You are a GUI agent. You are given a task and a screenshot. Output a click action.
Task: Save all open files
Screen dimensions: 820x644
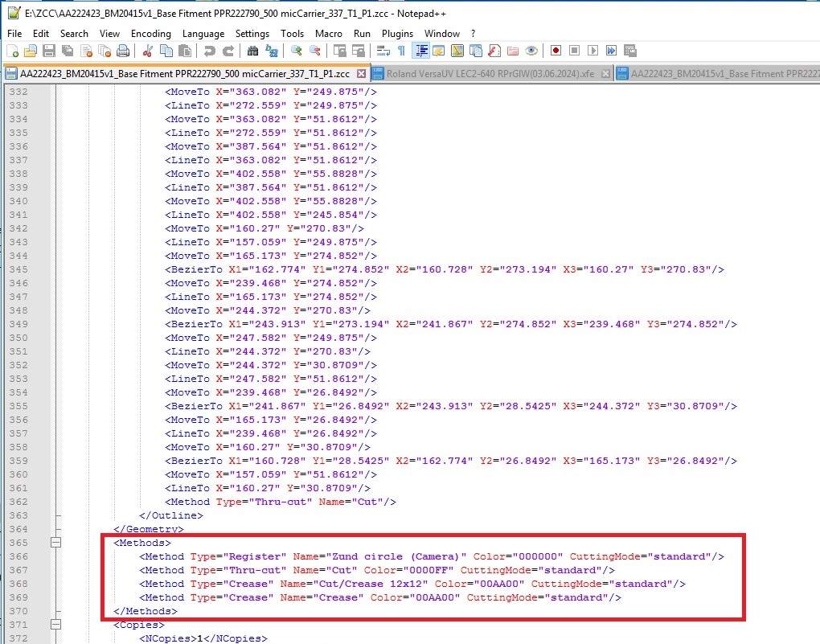pyautogui.click(x=68, y=50)
